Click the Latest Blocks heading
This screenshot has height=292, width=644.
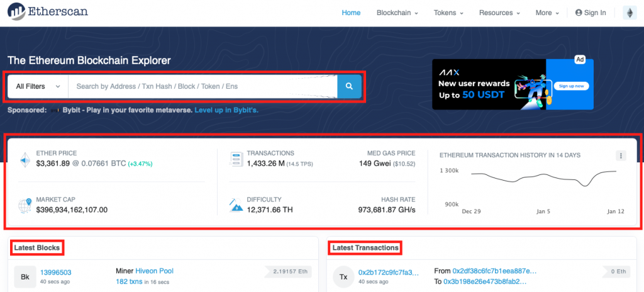[37, 248]
